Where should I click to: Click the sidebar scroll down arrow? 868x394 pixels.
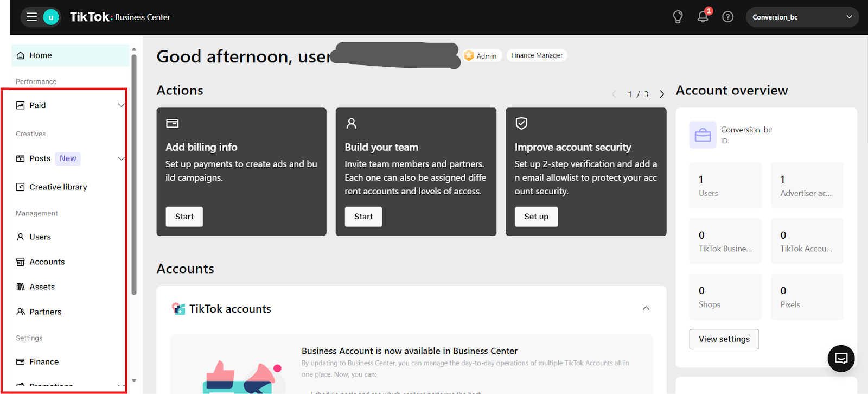coord(134,380)
